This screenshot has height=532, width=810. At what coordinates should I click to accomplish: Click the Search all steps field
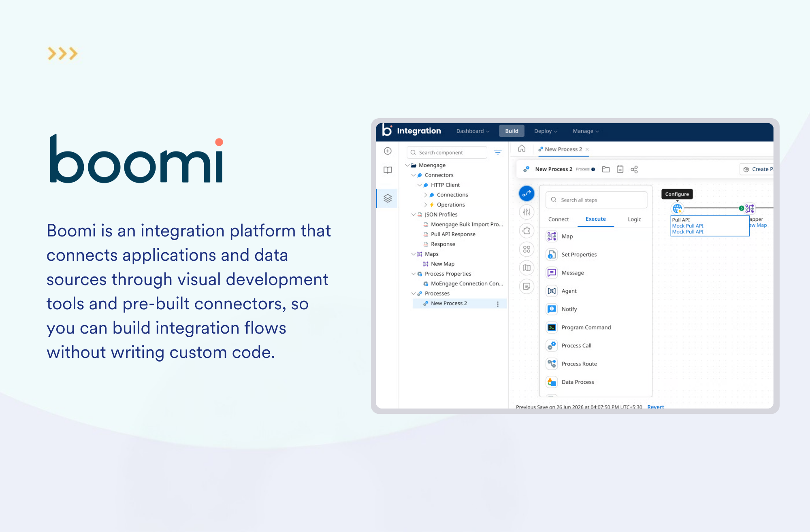596,200
